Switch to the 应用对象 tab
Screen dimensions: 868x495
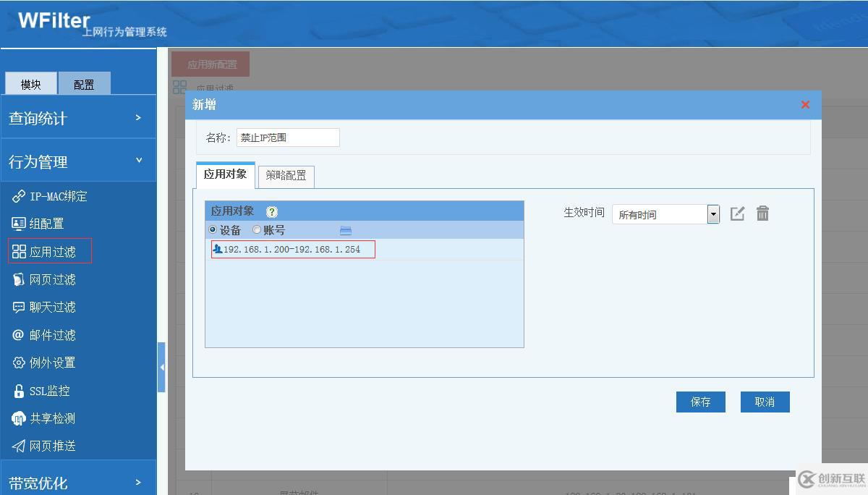coord(226,174)
